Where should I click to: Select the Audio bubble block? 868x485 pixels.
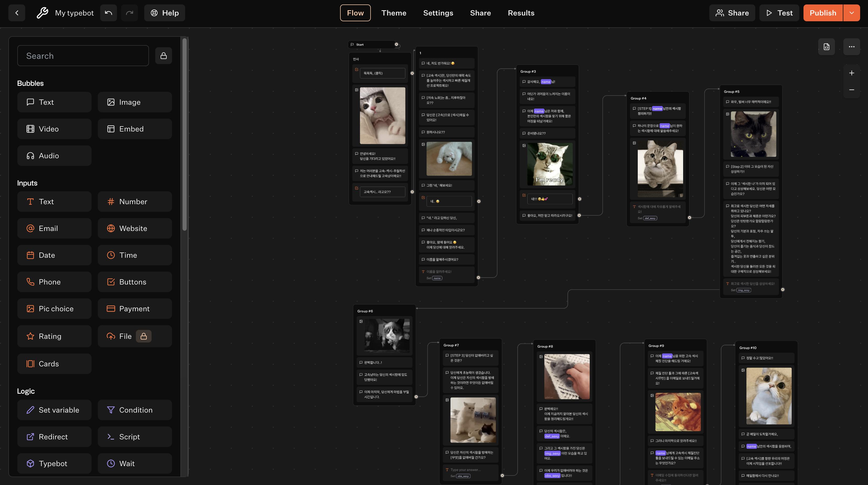click(54, 155)
